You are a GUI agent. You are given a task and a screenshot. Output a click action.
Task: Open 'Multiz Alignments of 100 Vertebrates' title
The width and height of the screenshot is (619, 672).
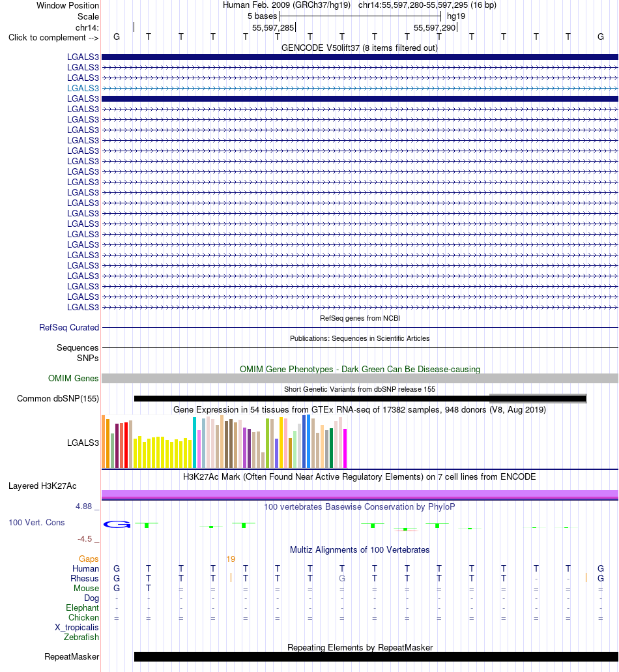coord(360,550)
